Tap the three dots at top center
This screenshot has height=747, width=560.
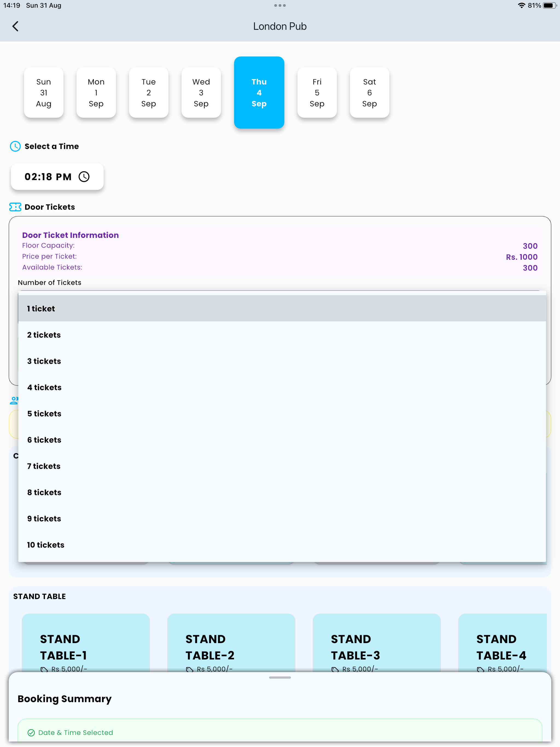280,5
